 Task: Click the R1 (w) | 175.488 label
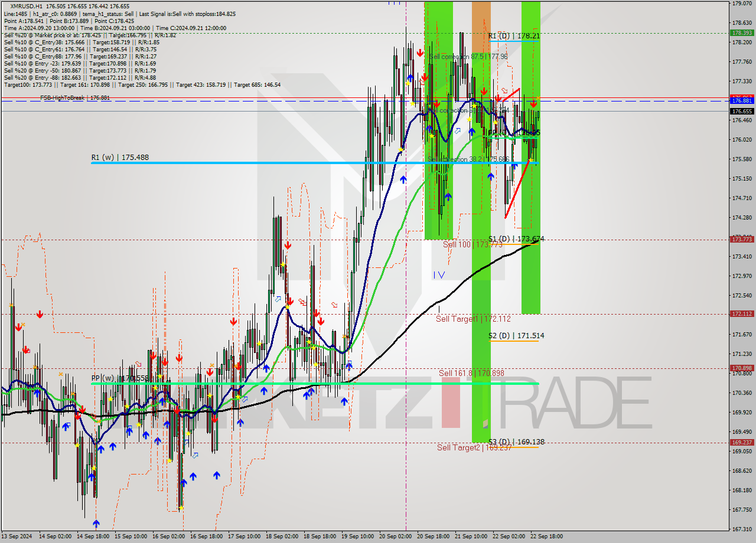pos(120,158)
